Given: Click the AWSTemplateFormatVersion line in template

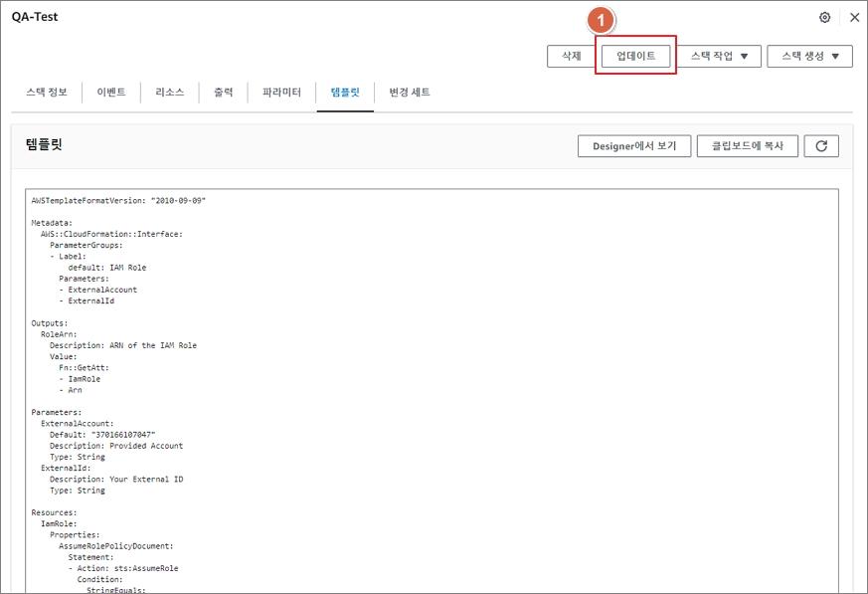Looking at the screenshot, I should [x=118, y=200].
